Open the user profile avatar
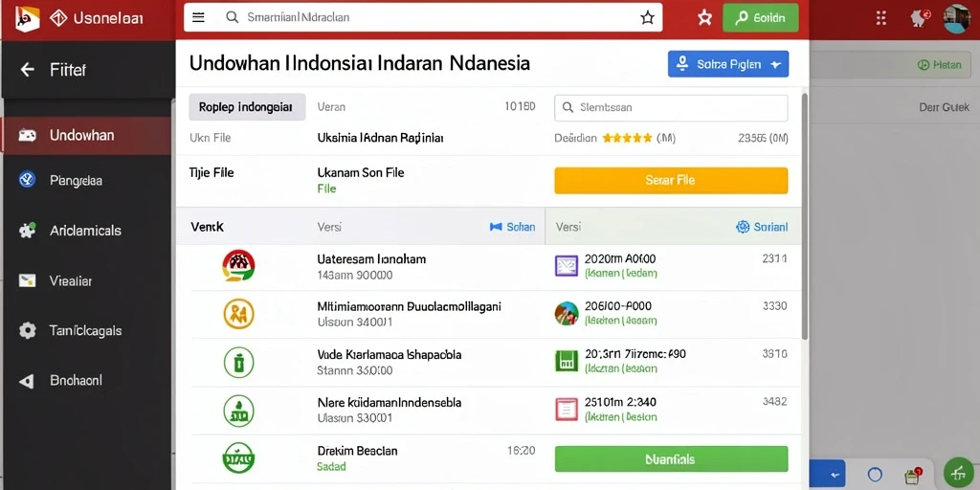The height and width of the screenshot is (490, 980). coord(956,18)
